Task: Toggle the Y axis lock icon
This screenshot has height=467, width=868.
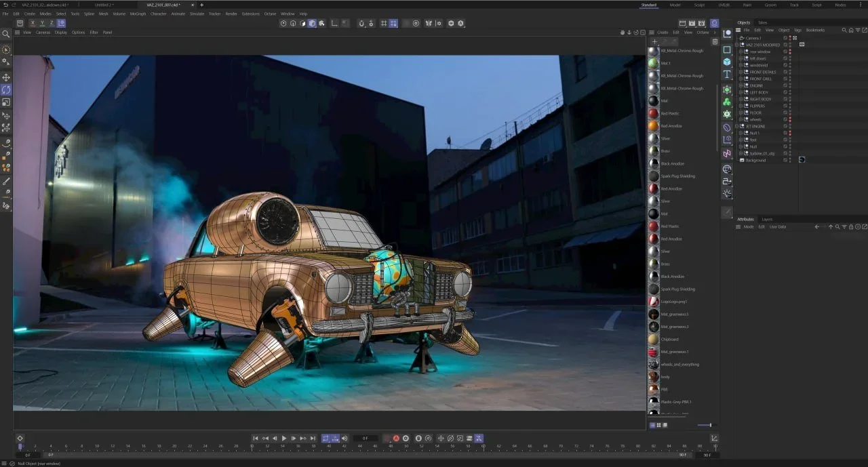Action: [x=42, y=23]
